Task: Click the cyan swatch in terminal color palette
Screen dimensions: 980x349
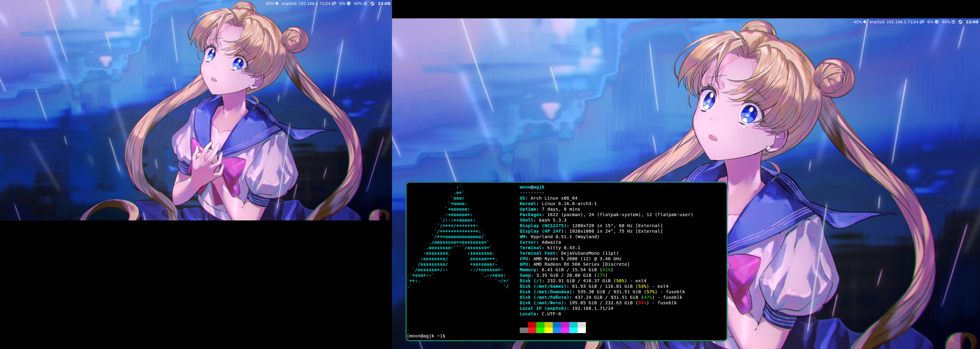Action: (x=573, y=327)
